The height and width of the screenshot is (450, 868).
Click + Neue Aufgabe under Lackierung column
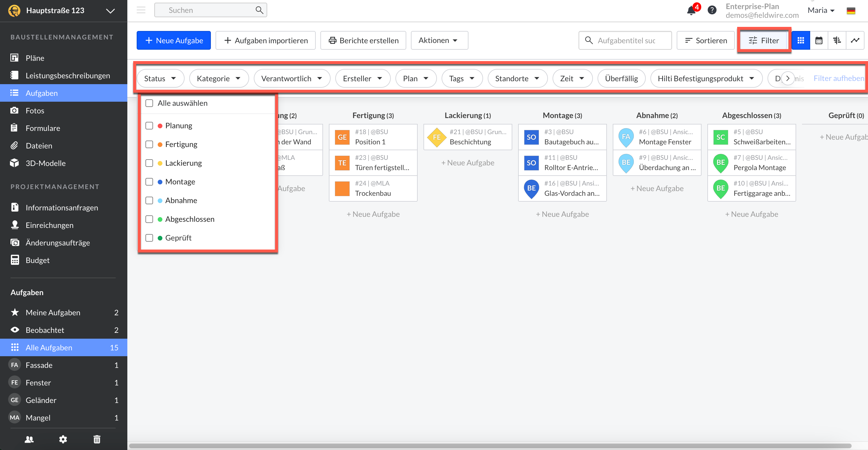click(x=468, y=163)
